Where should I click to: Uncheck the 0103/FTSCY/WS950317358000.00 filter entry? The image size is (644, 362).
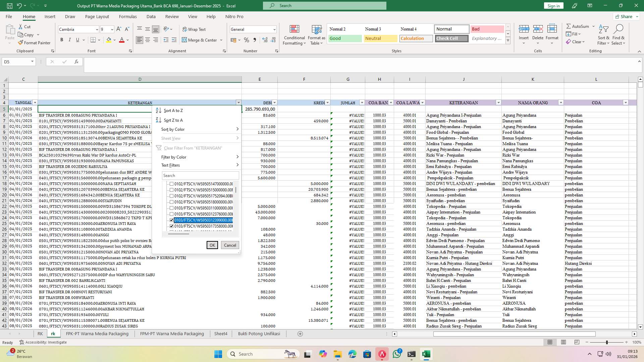tap(172, 226)
